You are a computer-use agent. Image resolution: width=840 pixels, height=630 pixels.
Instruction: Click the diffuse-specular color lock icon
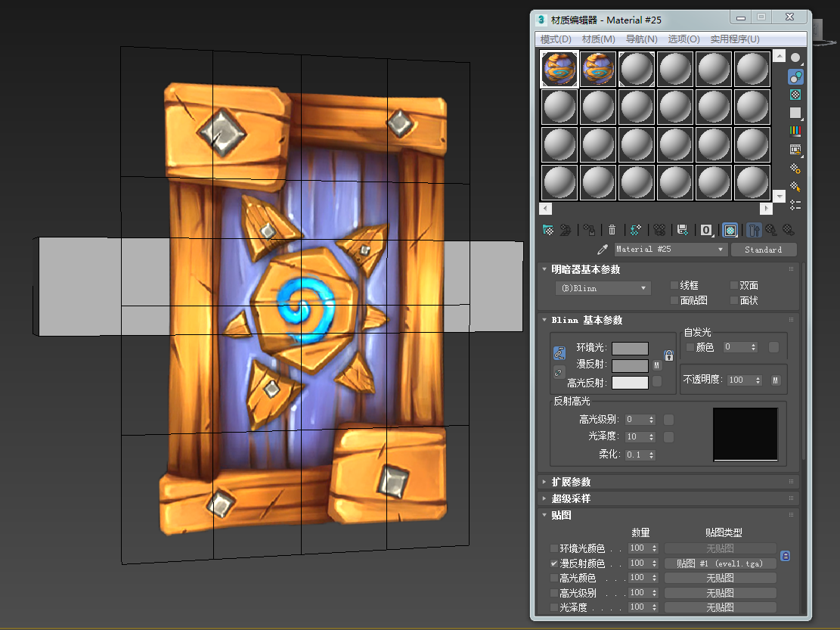point(559,372)
